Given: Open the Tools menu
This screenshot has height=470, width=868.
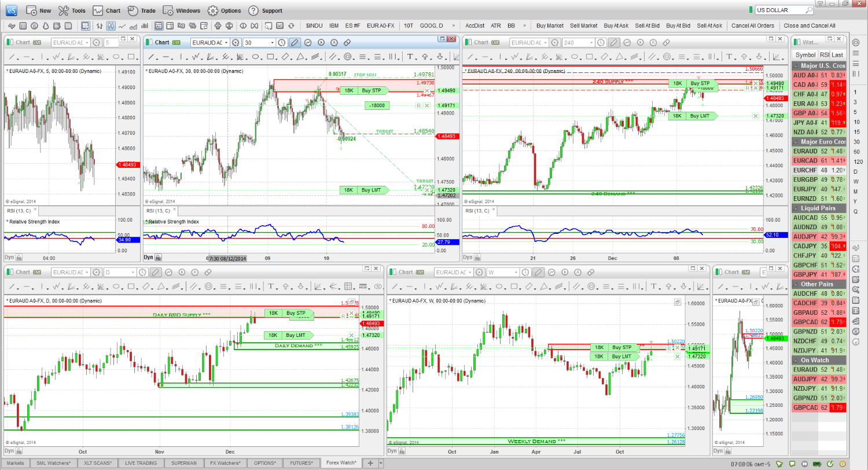Looking at the screenshot, I should 72,10.
